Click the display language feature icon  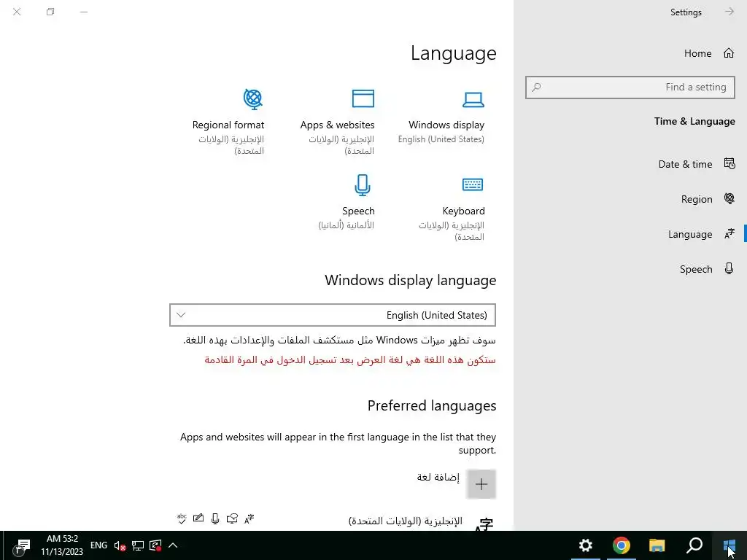249,518
